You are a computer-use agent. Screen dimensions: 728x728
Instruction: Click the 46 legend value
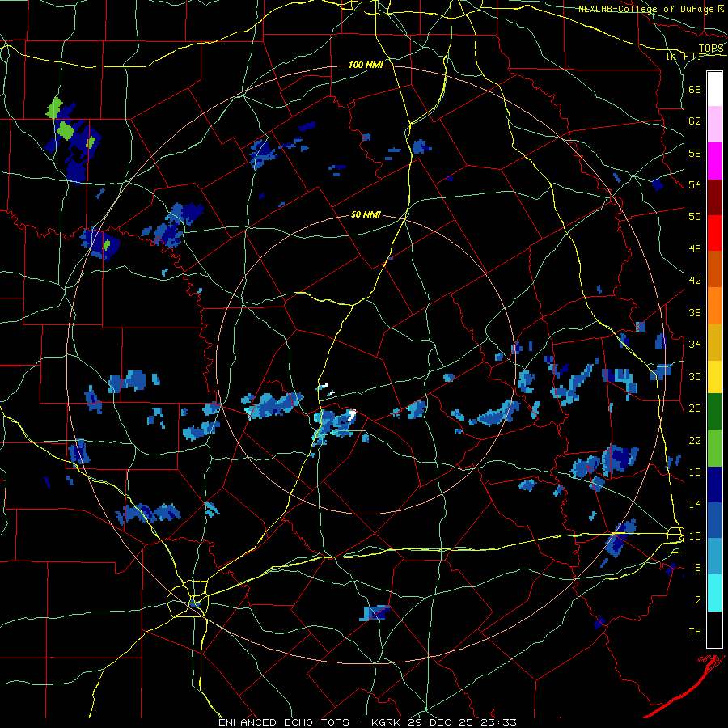(695, 248)
